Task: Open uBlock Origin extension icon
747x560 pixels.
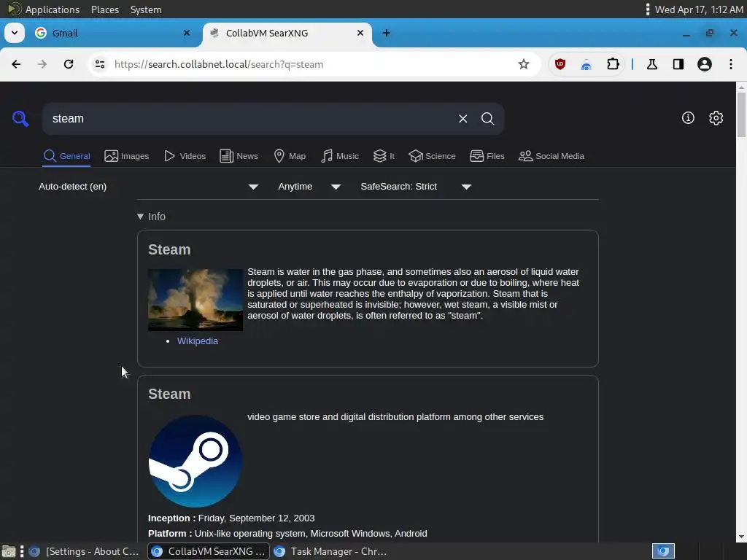Action: [560, 64]
